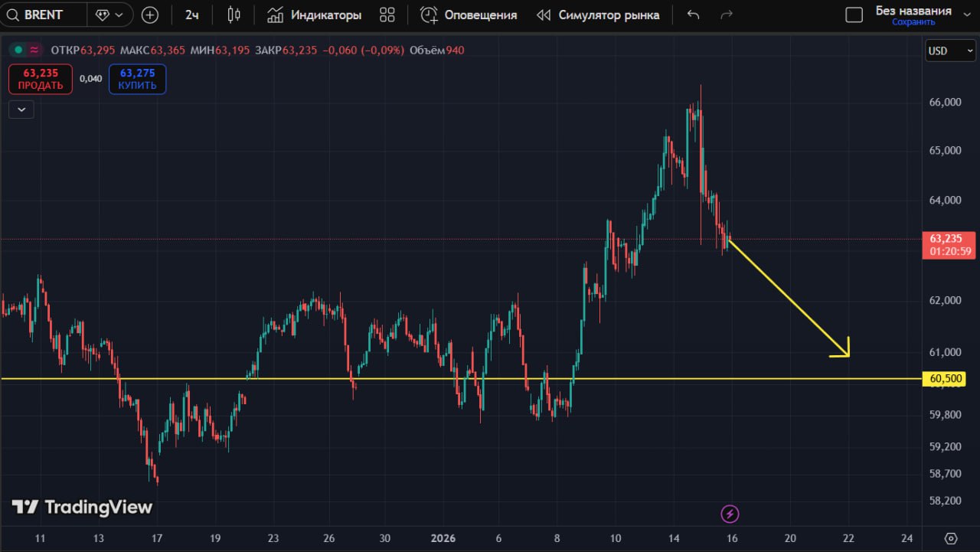Open the 2ч timeframe selector
Viewport: 980px width, 552px height.
192,15
